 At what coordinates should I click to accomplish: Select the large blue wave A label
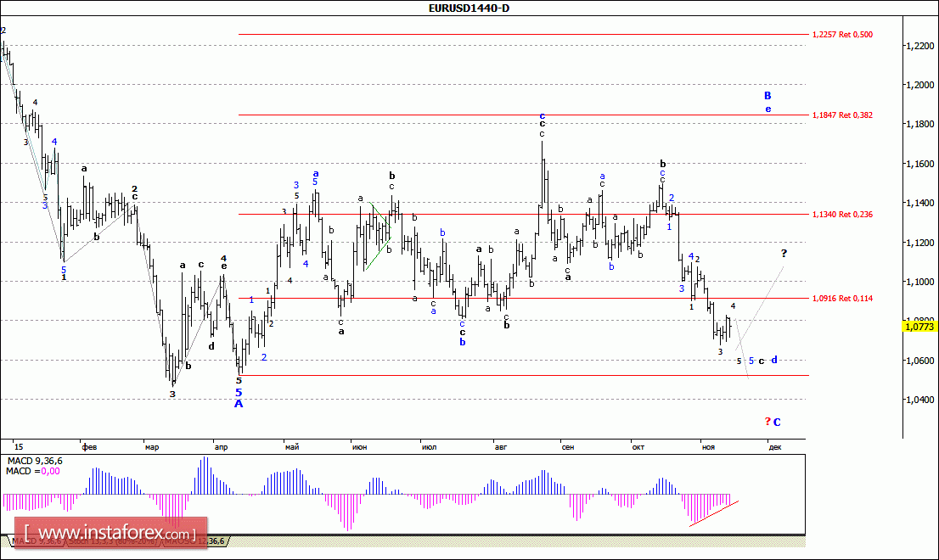click(239, 404)
